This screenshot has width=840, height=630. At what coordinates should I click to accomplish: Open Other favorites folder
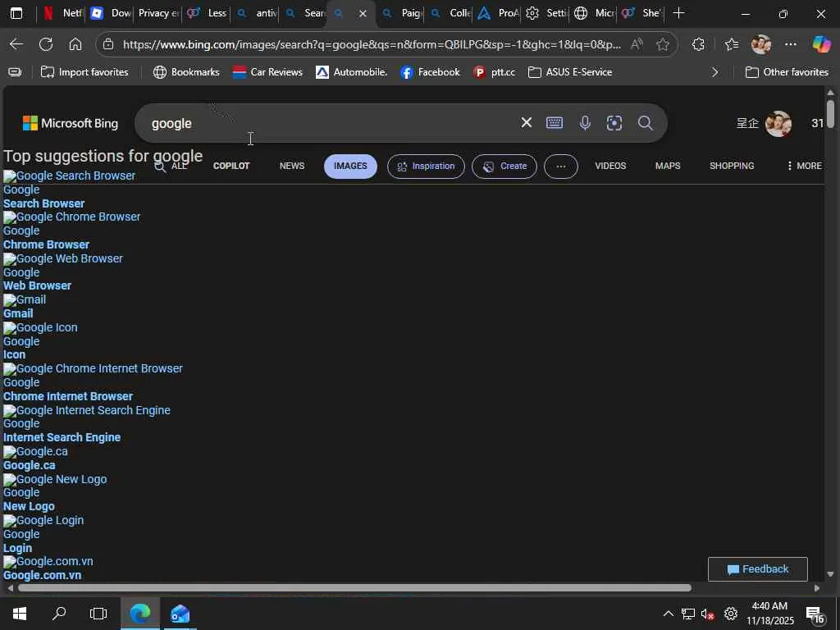pyautogui.click(x=787, y=72)
